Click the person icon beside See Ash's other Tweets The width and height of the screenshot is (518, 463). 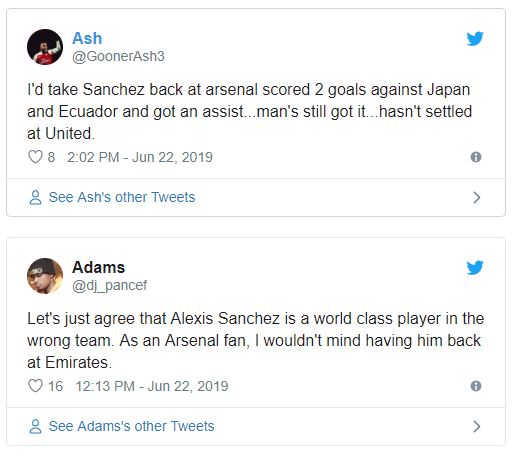coord(35,197)
